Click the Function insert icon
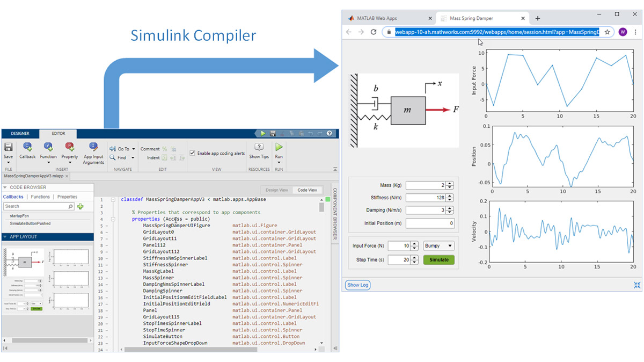This screenshot has width=644, height=362. point(48,148)
